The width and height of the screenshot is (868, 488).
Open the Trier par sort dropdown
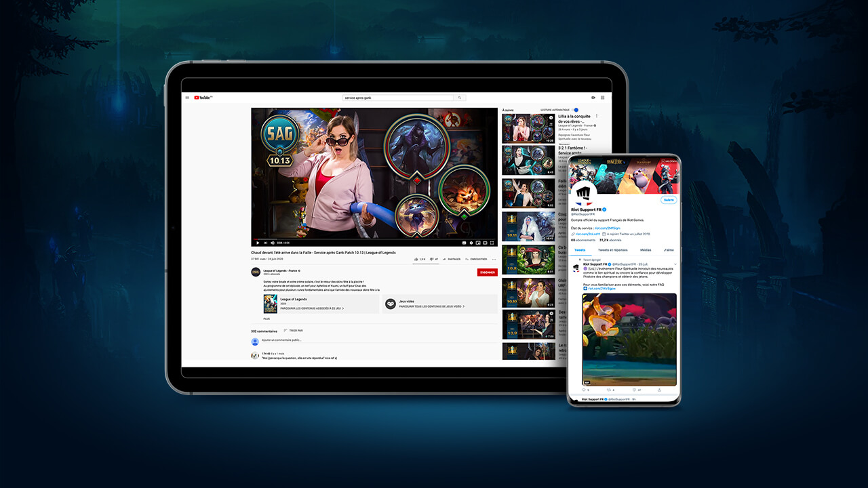pyautogui.click(x=293, y=331)
